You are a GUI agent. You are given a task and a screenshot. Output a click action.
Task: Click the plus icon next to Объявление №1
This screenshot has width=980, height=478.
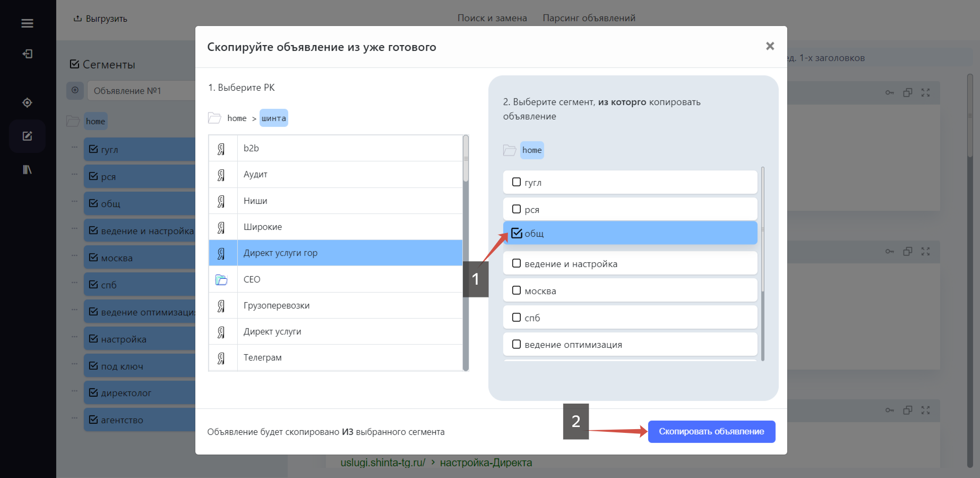click(x=75, y=90)
